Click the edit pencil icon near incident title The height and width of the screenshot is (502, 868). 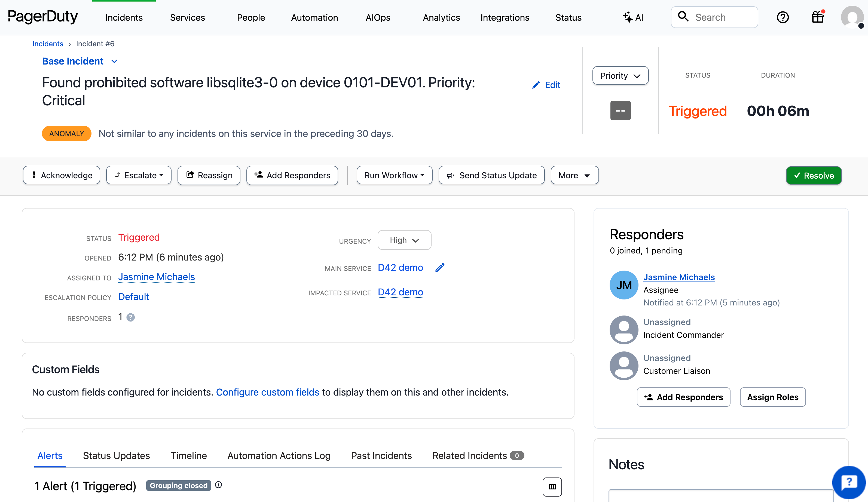536,85
